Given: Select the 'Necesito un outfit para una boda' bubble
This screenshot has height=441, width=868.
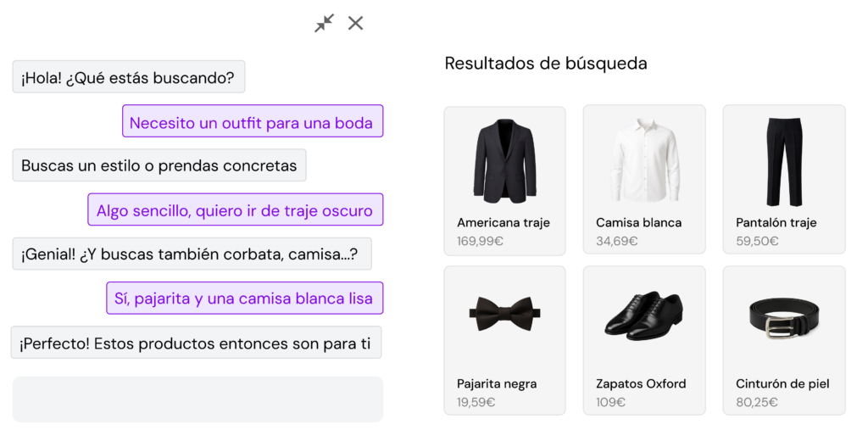Looking at the screenshot, I should point(252,122).
